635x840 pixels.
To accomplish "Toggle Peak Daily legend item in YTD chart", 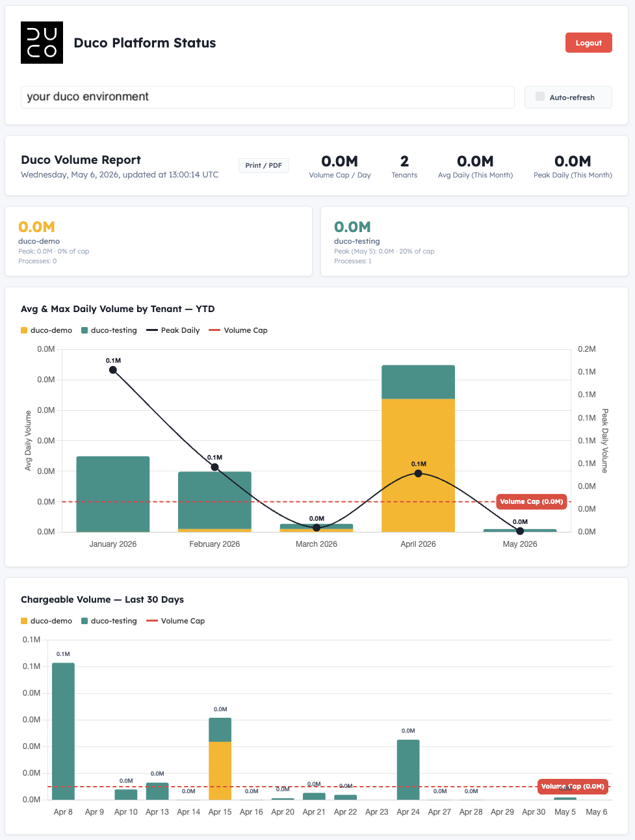I will [x=173, y=330].
